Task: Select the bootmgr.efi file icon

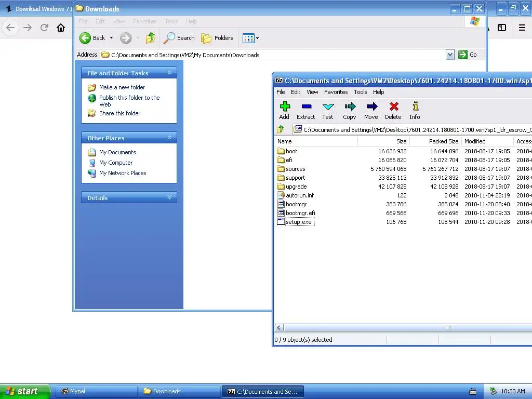Action: (281, 212)
